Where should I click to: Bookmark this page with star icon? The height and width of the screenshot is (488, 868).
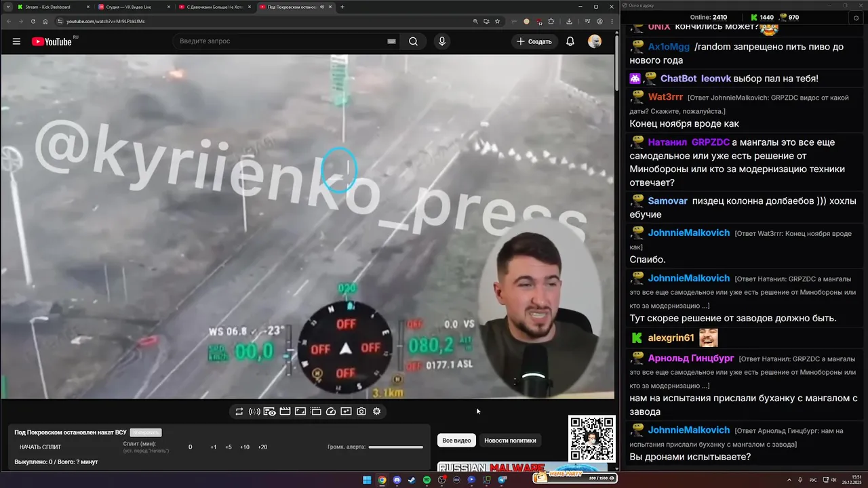pyautogui.click(x=497, y=21)
